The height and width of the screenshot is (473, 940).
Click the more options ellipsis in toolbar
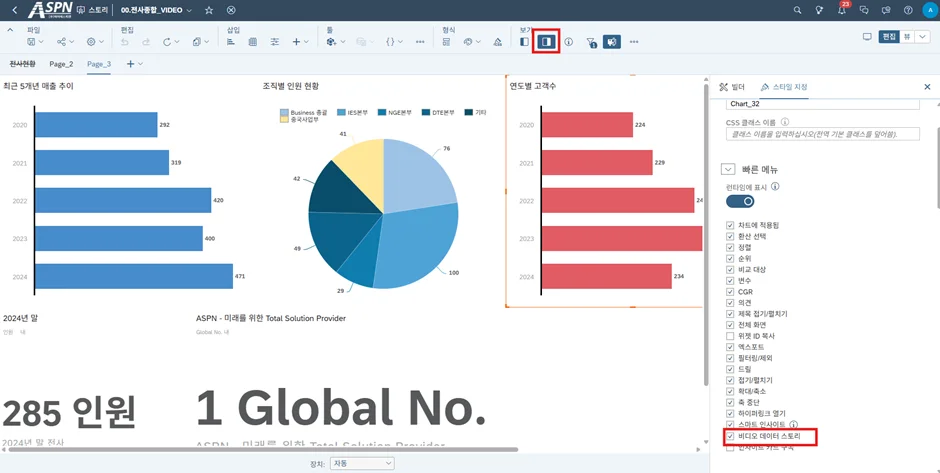(634, 42)
